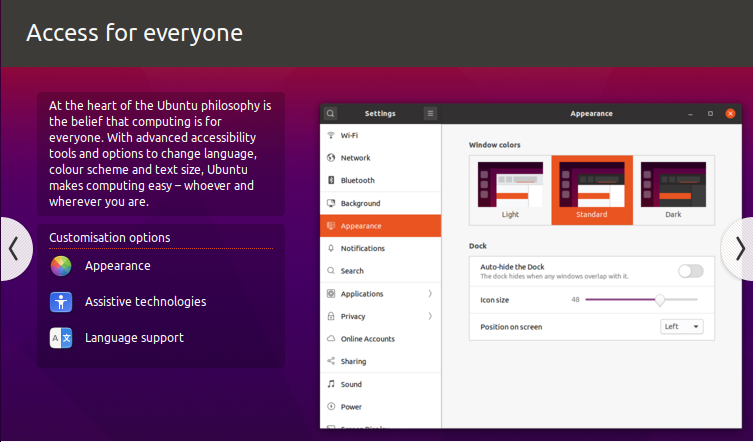This screenshot has height=442, width=753.
Task: Click the Bluetooth icon in sidebar
Action: 331,181
